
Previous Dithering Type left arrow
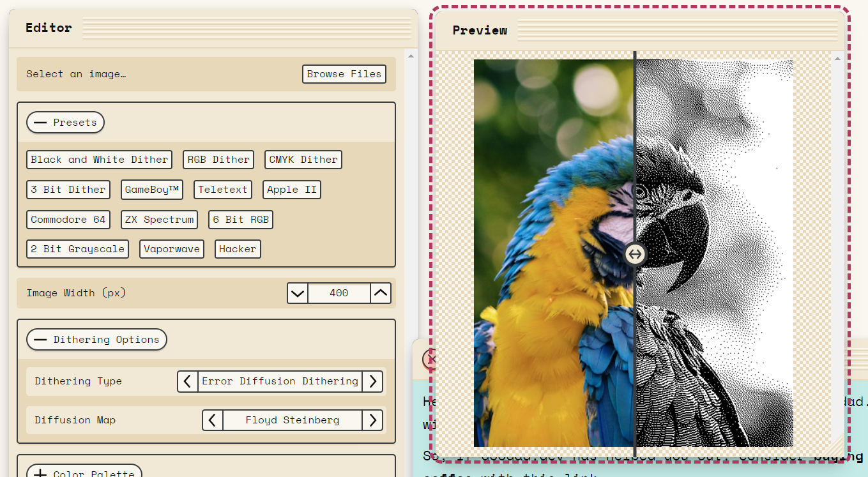187,381
